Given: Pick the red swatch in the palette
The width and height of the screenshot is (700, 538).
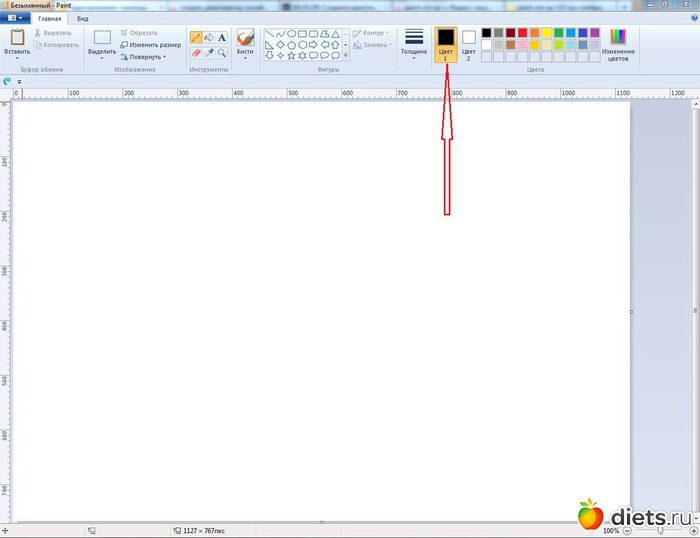Looking at the screenshot, I should click(x=523, y=33).
